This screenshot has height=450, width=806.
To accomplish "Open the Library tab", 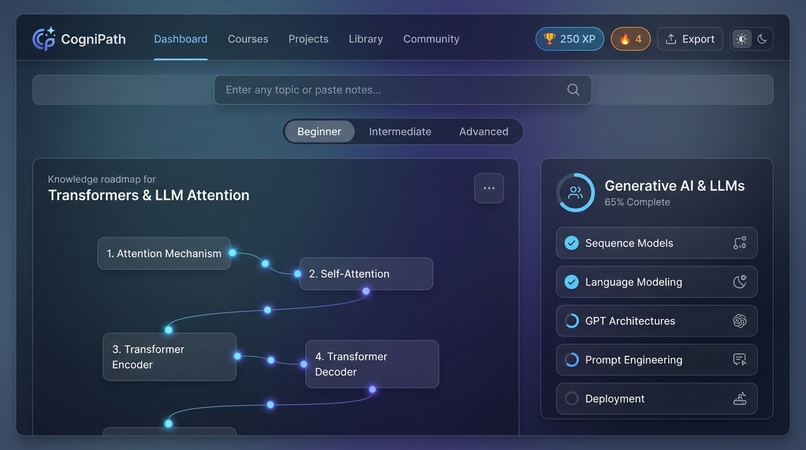I will coord(365,39).
